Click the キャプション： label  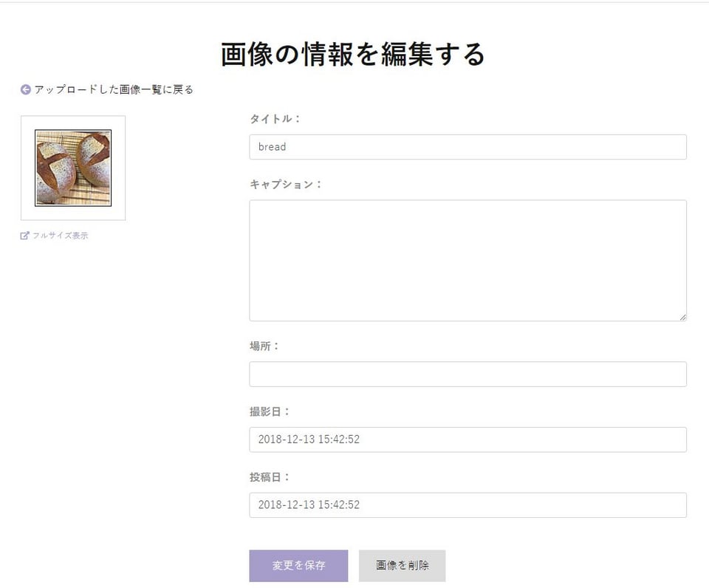point(286,185)
